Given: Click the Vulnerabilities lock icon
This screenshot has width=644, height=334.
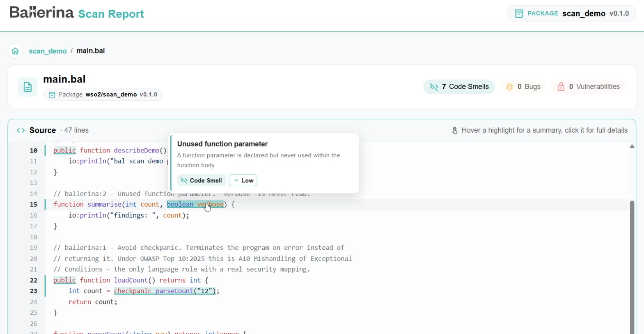Looking at the screenshot, I should [561, 87].
